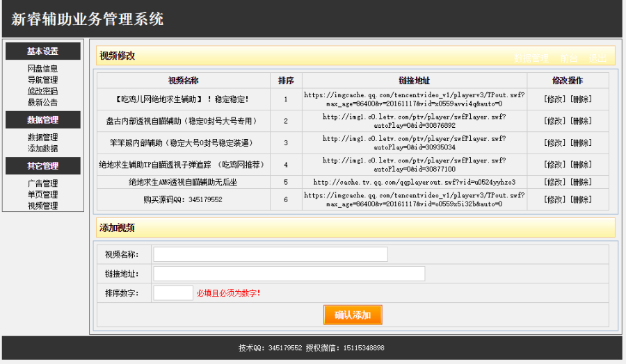Click the 新睿辅助业务管理系统 page title
The width and height of the screenshot is (626, 364).
tap(88, 19)
